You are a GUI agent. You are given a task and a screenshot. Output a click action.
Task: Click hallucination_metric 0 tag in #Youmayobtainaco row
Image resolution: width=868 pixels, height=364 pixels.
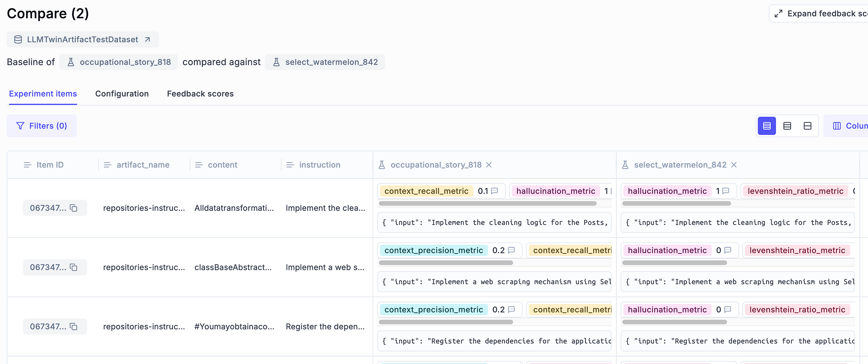pos(667,310)
